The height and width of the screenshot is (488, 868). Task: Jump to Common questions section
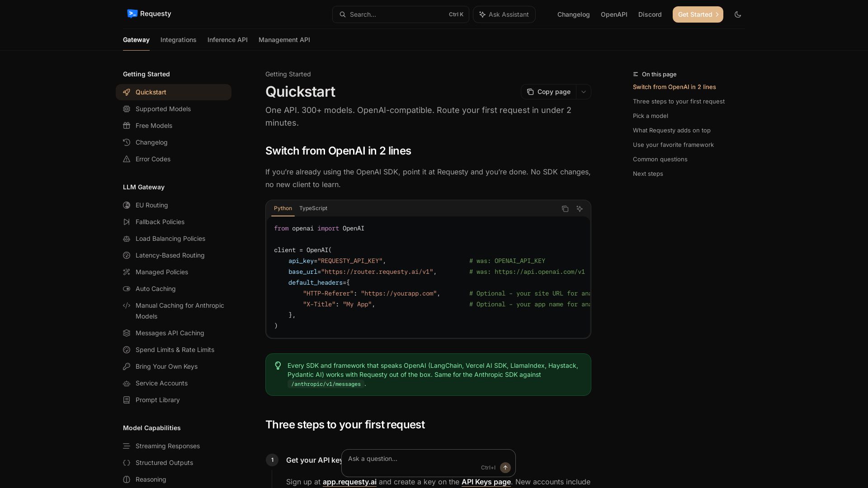[660, 159]
